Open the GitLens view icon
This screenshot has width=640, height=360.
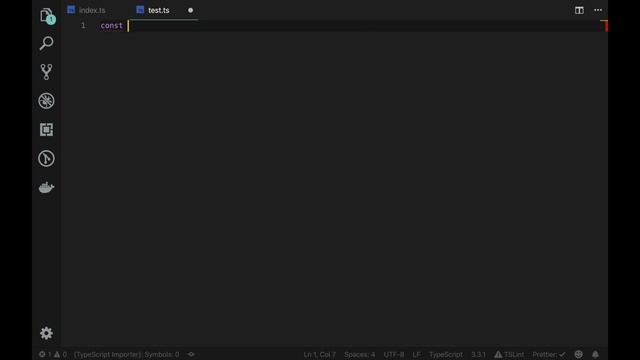[x=46, y=158]
